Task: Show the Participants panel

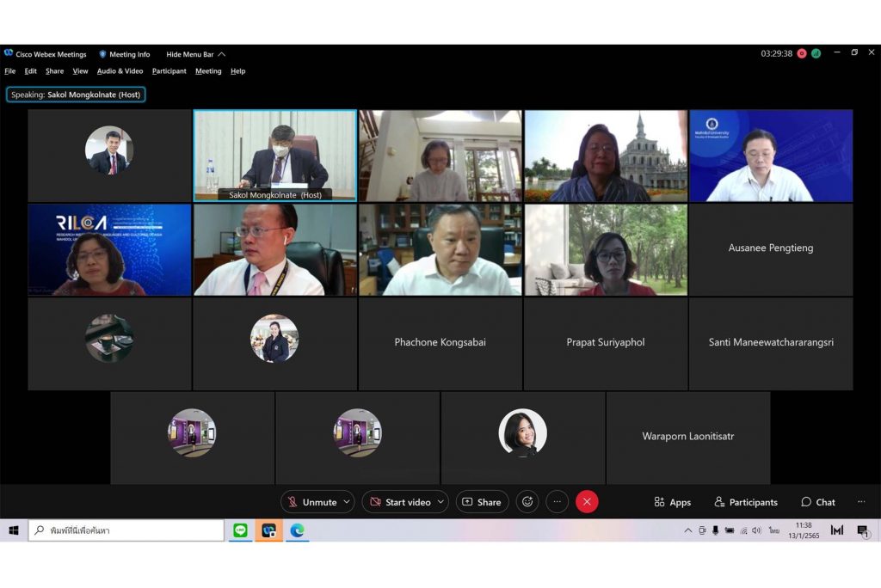Action: click(x=746, y=502)
